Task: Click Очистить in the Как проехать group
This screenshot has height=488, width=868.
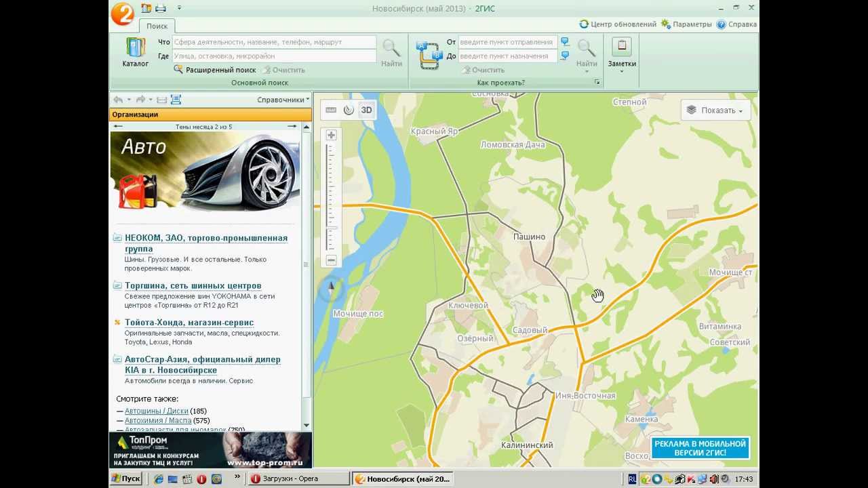Action: coord(483,70)
